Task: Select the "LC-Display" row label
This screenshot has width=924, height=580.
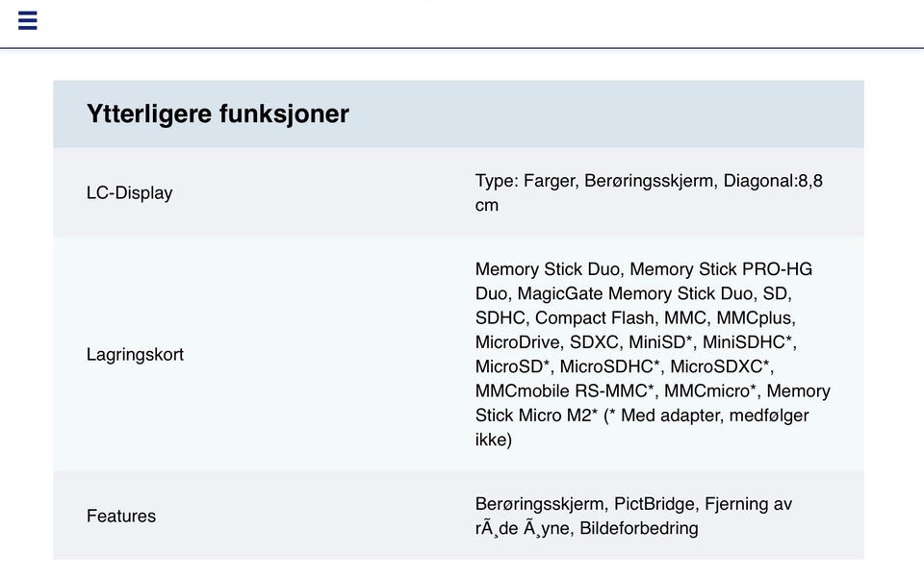Action: coord(130,192)
